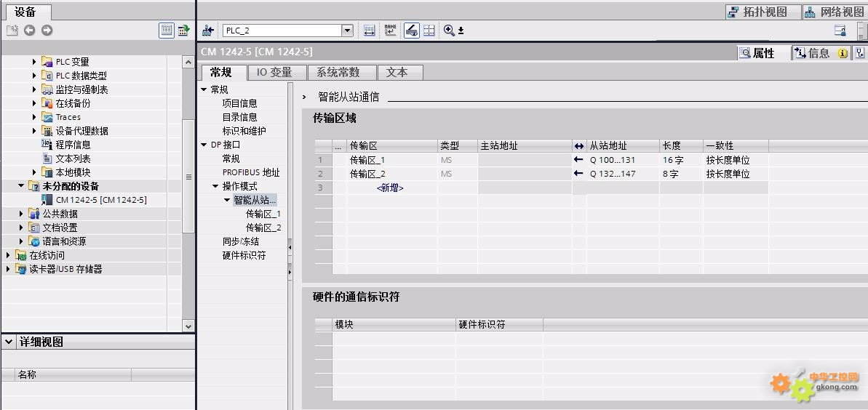Expand 读卡器/USB 存储器 node
The height and width of the screenshot is (410, 868).
pos(8,270)
